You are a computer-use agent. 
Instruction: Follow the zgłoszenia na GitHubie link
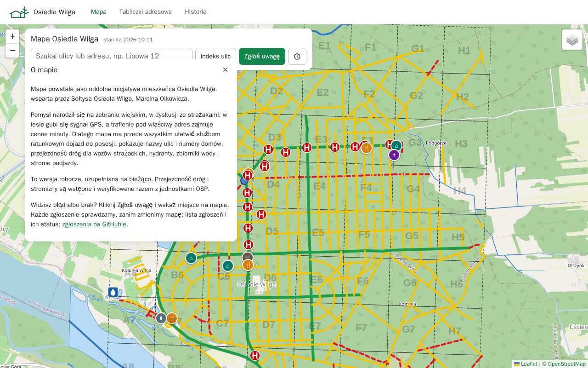[x=94, y=224]
